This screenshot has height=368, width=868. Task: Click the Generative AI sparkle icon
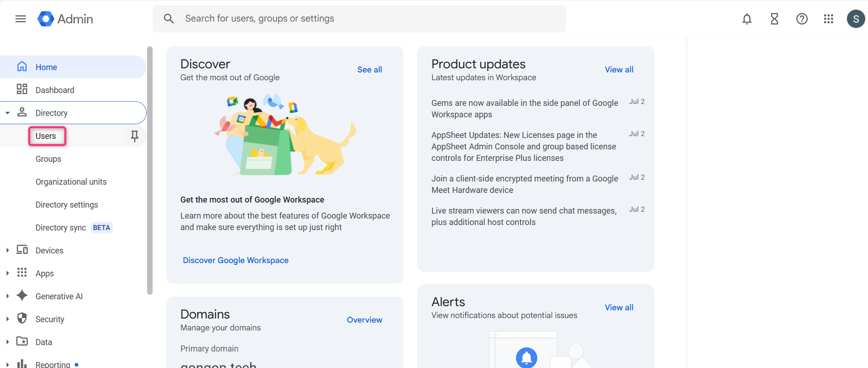[x=22, y=296]
